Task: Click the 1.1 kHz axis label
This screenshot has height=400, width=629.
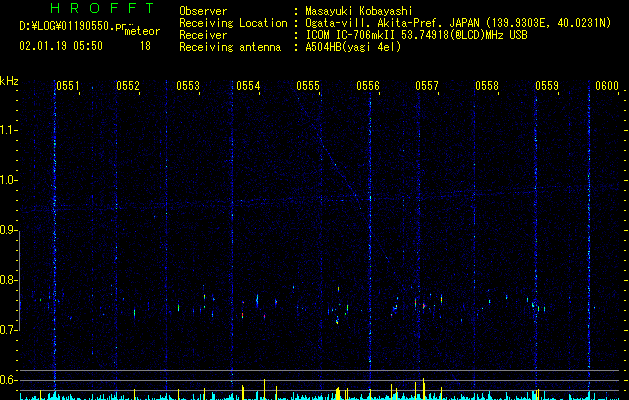Action: (7, 130)
